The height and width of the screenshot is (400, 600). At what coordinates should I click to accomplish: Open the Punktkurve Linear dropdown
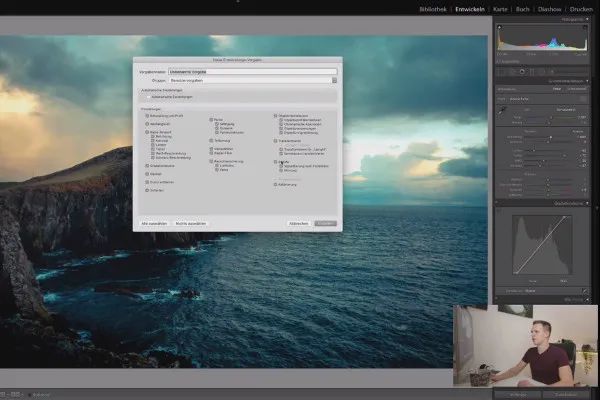pos(530,291)
